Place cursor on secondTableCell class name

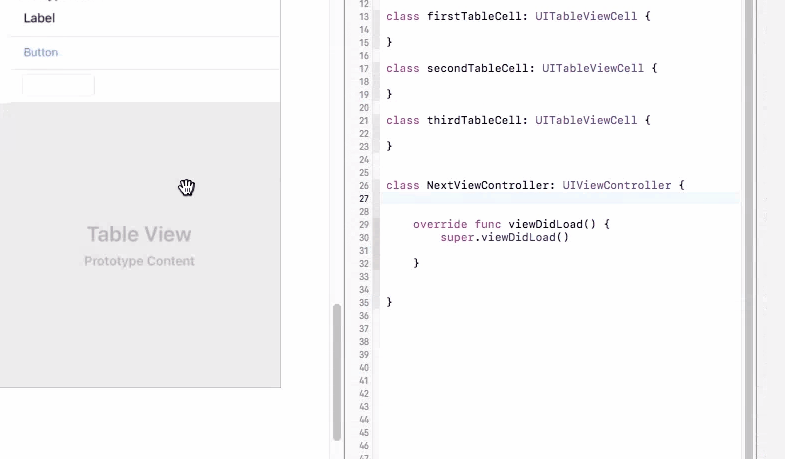(477, 68)
